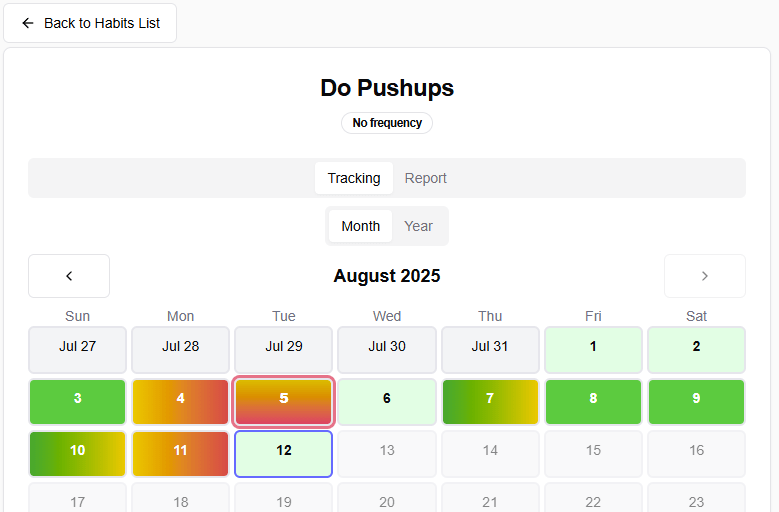The width and height of the screenshot is (779, 512).
Task: Select the Tracking tab
Action: click(x=354, y=178)
